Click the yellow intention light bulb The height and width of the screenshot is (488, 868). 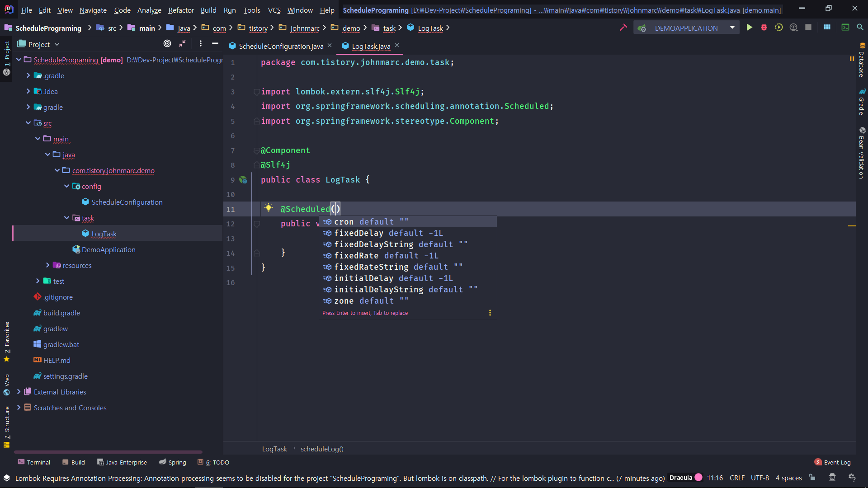(x=269, y=208)
